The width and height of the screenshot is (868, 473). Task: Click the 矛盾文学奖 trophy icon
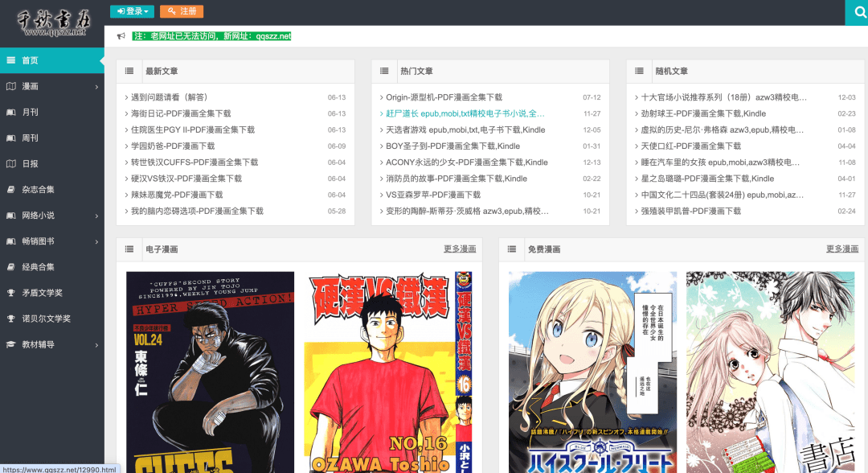coord(11,293)
